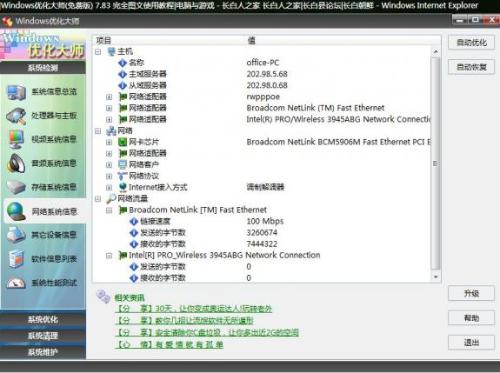Open 帮助 via its button
The height and width of the screenshot is (373, 500).
pos(471,318)
